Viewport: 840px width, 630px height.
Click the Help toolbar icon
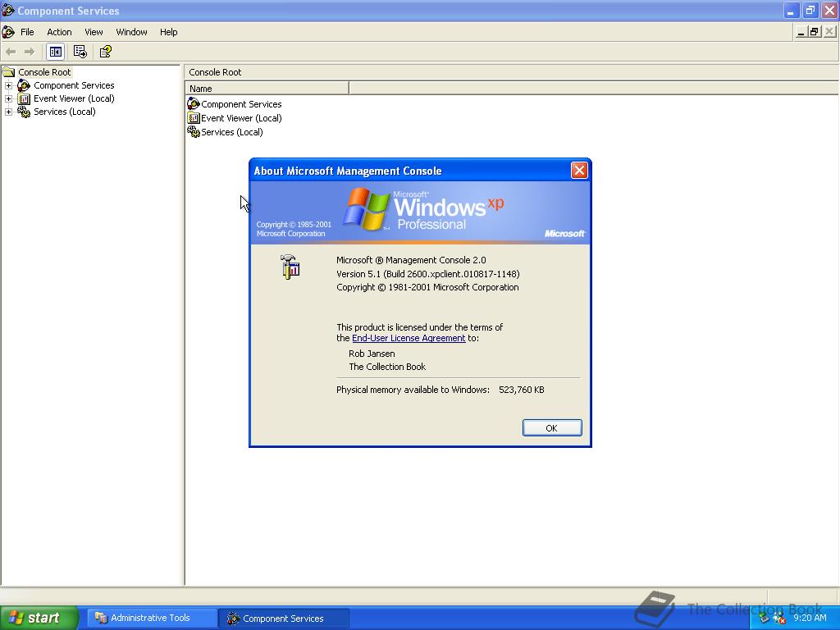coord(106,52)
